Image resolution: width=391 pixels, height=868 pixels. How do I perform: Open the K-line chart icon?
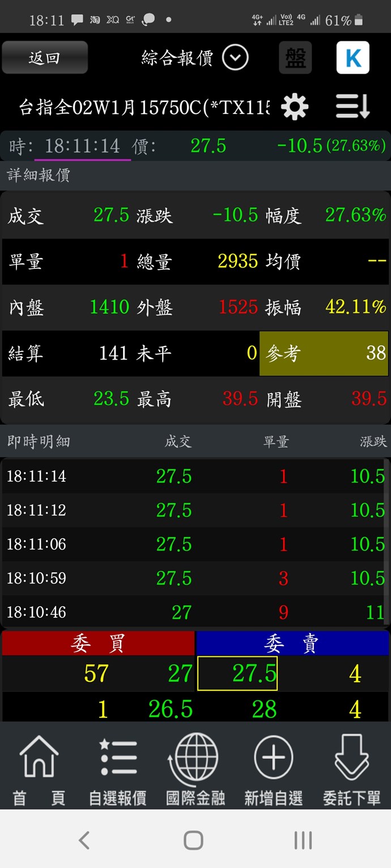pyautogui.click(x=352, y=58)
